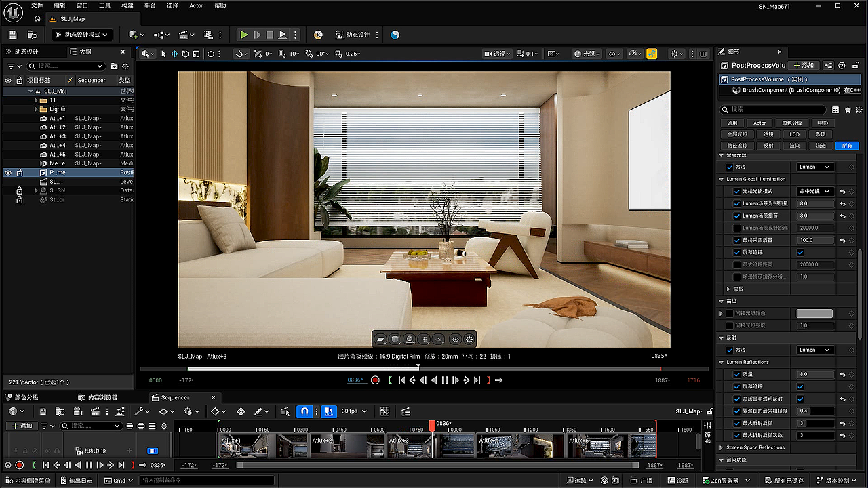Pause playback in the viewport transport bar
Image resolution: width=868 pixels, height=488 pixels.
445,380
